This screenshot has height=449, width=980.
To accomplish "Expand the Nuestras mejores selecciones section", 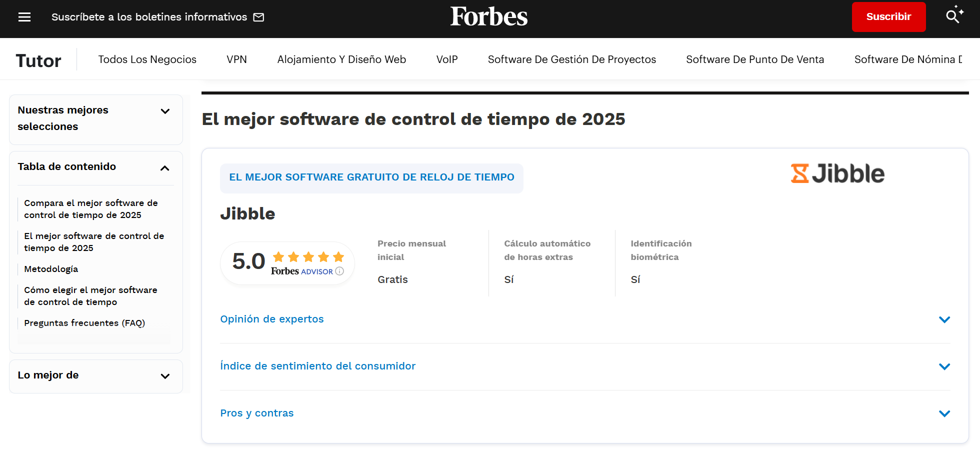I will [165, 111].
